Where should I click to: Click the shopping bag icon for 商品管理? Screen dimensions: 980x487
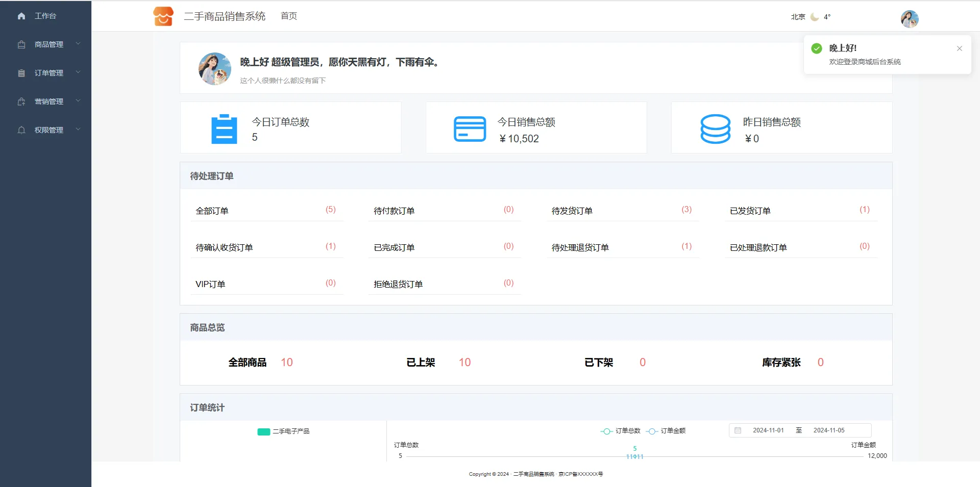tap(21, 45)
